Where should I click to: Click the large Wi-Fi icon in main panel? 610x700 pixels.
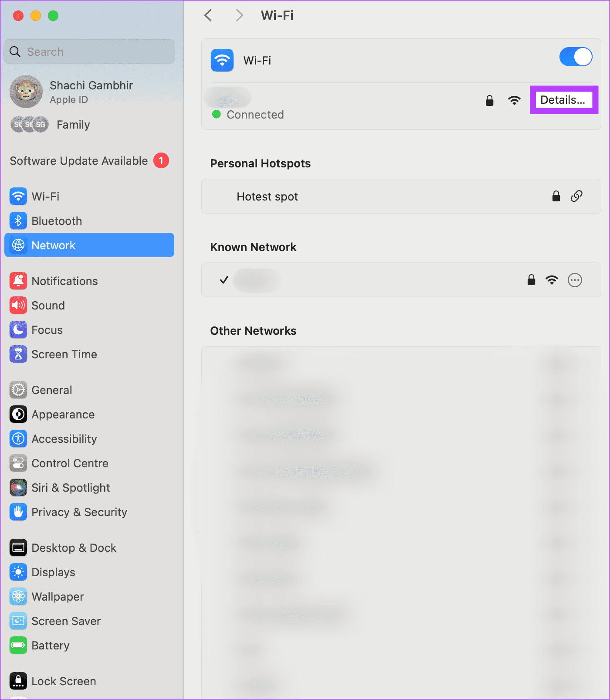coord(222,60)
